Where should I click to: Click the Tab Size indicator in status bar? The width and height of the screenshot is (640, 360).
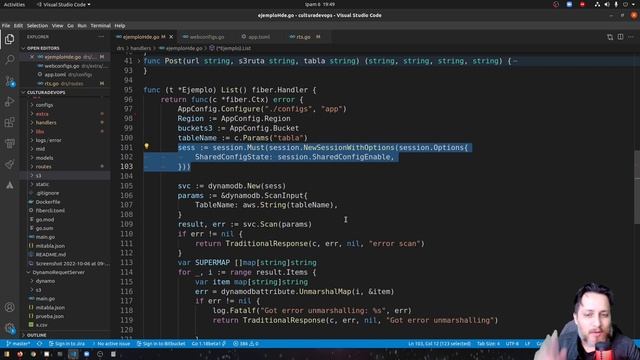point(488,344)
